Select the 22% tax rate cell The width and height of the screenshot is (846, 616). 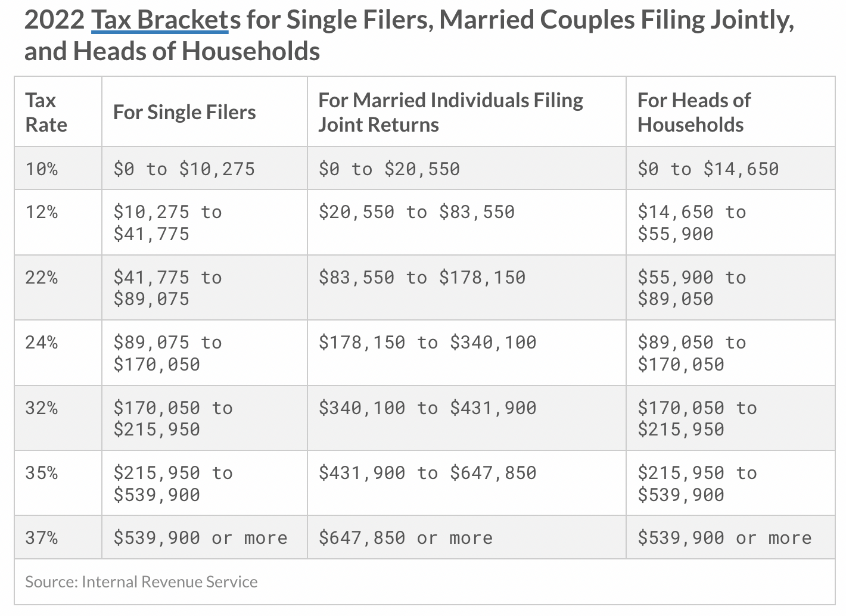click(42, 278)
